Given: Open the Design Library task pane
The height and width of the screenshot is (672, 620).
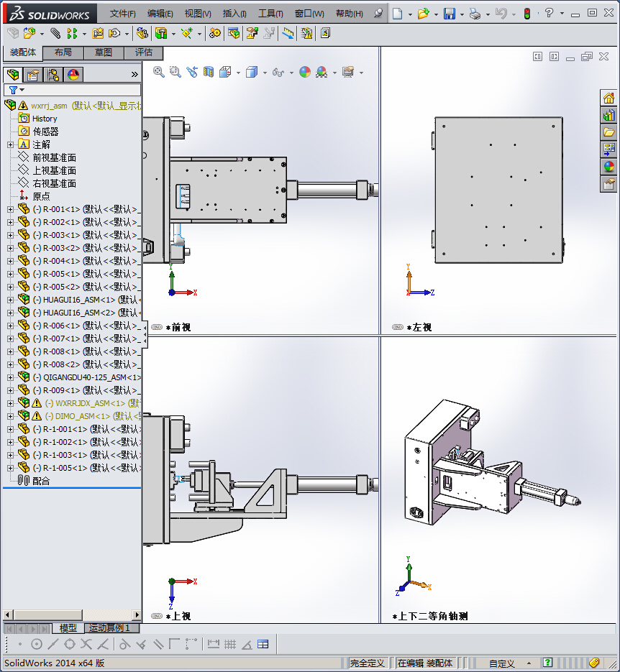Looking at the screenshot, I should point(609,115).
